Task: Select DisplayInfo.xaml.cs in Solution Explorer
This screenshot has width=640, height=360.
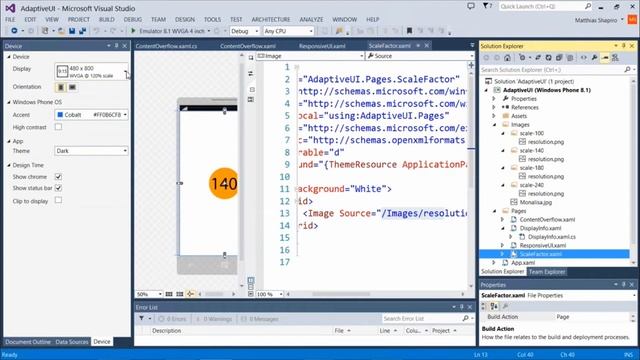Action: coord(551,237)
